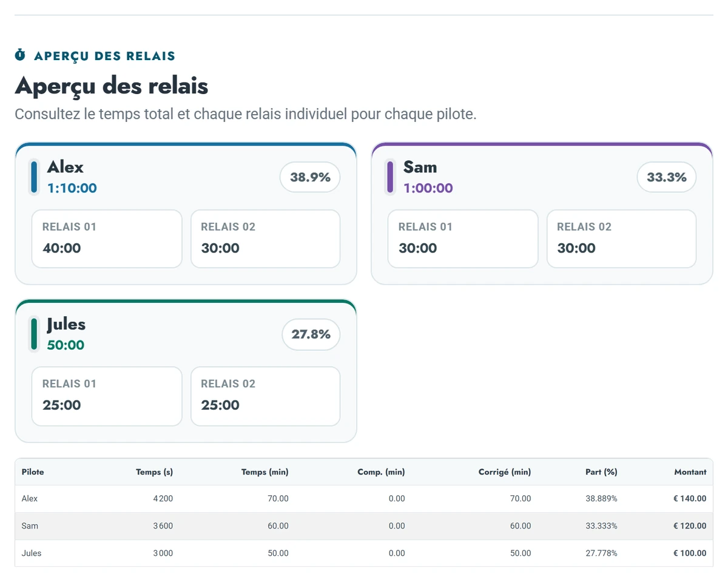728x582 pixels.
Task: Open Jules's Relais 01 card
Action: [x=107, y=396]
